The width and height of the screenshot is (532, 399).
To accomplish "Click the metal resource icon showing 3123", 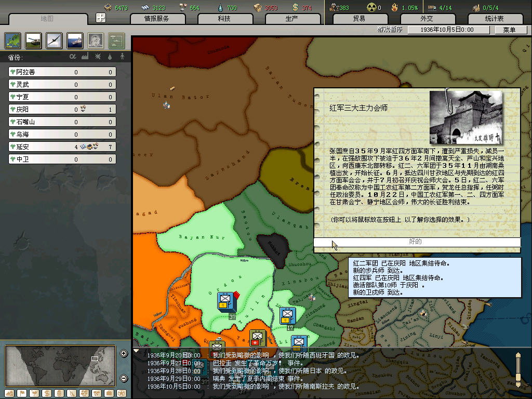I will coord(145,7).
